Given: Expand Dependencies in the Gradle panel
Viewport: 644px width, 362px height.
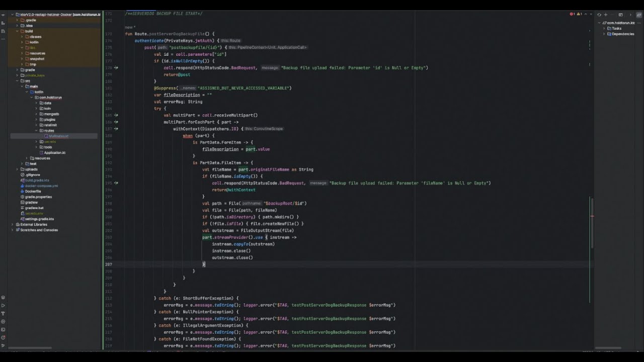Looking at the screenshot, I should (604, 34).
